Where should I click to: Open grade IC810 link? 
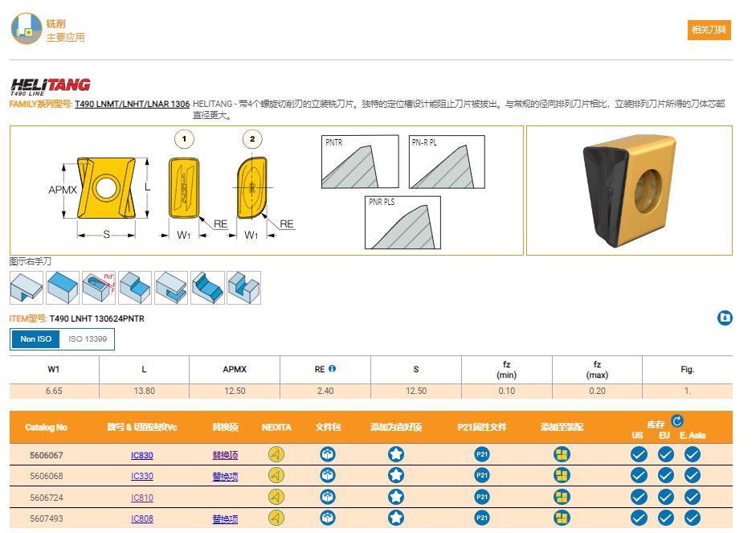tap(141, 498)
